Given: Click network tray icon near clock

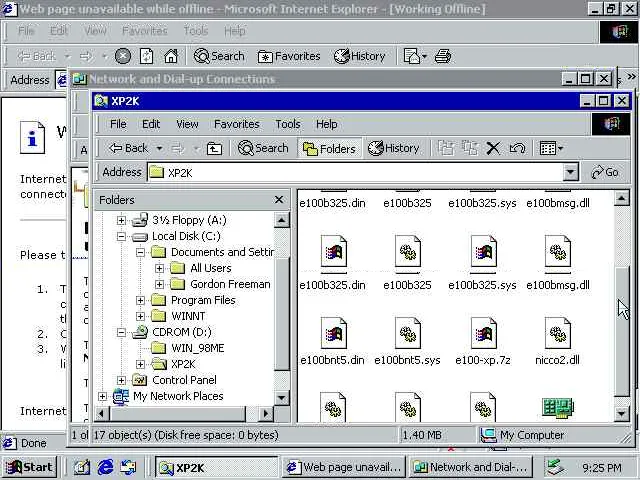Looking at the screenshot, I should pyautogui.click(x=556, y=467).
